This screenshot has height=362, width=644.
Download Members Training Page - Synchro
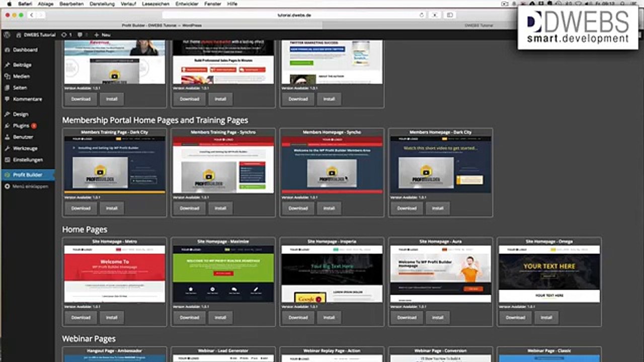190,208
